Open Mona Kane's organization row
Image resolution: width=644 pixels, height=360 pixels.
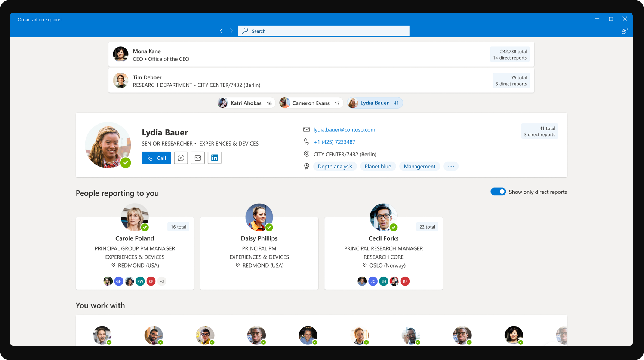point(321,55)
